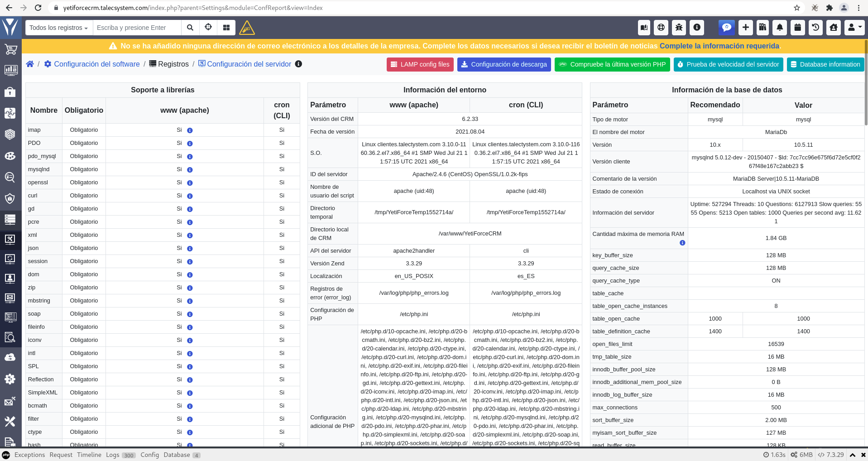Open the Request tab in debug bar
Viewport: 868px width, 461px height.
[61, 455]
